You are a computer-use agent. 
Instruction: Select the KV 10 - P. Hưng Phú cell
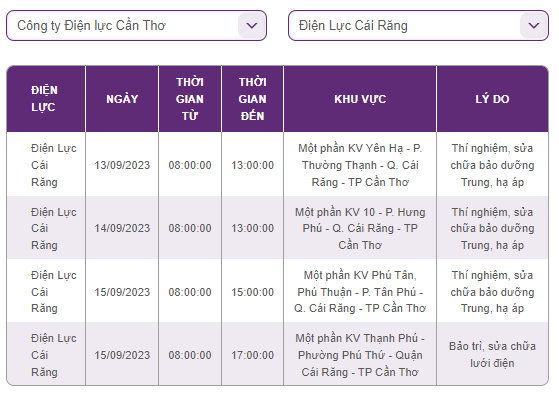[360, 228]
